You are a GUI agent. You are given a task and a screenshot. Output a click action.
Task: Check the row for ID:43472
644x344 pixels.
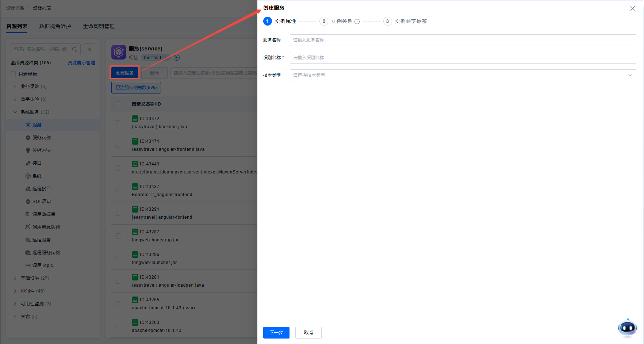pyautogui.click(x=119, y=123)
